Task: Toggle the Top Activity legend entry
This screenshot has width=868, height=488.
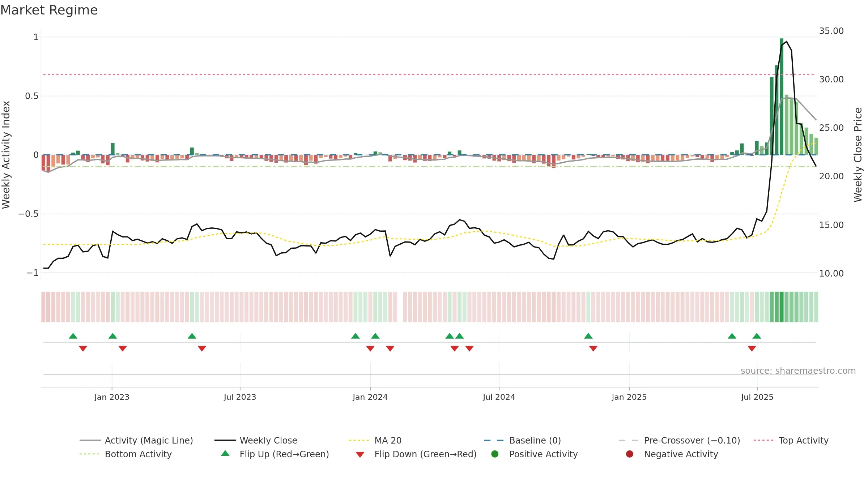Action: tap(791, 440)
